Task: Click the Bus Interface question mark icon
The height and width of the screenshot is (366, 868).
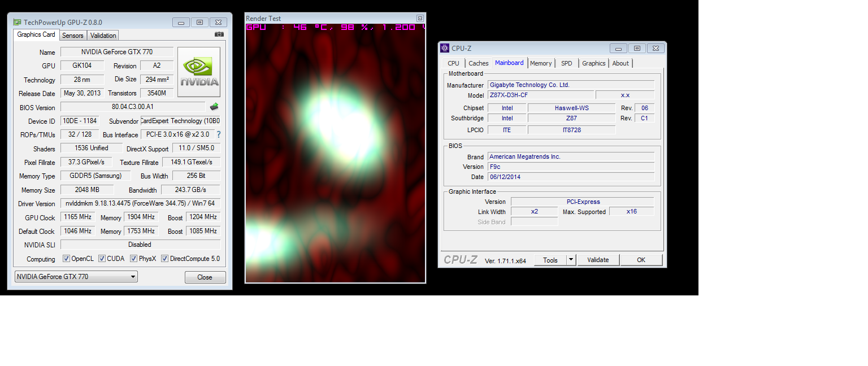Action: (x=219, y=134)
